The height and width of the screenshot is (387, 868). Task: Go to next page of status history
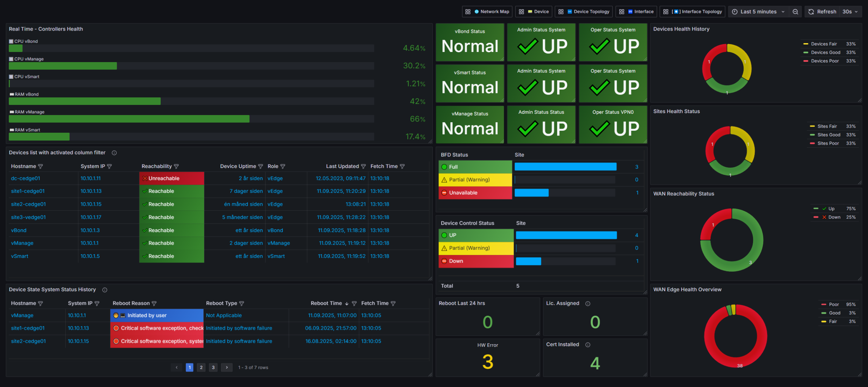coord(227,367)
